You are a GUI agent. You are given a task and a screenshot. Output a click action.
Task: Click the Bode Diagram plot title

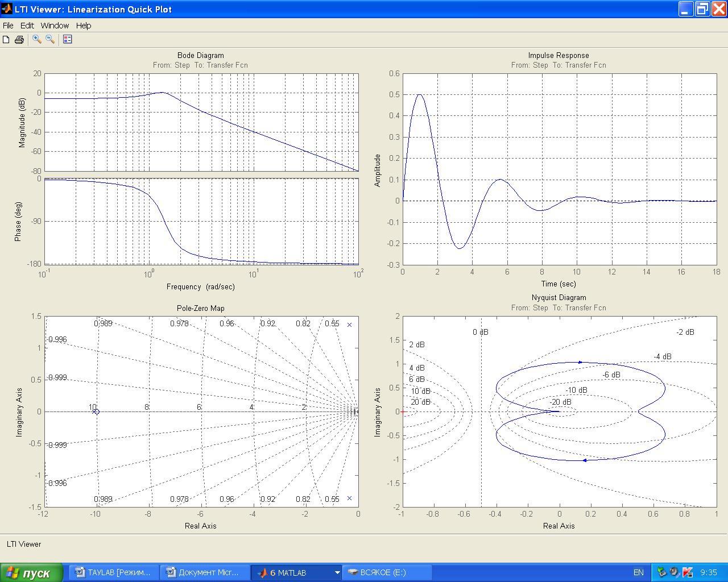200,56
